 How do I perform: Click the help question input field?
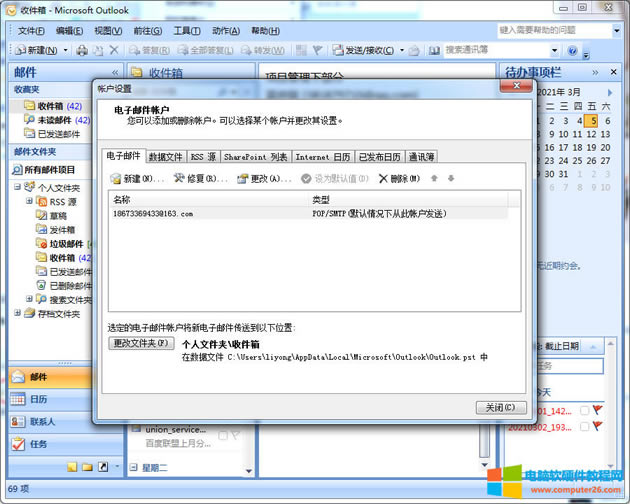pyautogui.click(x=554, y=30)
